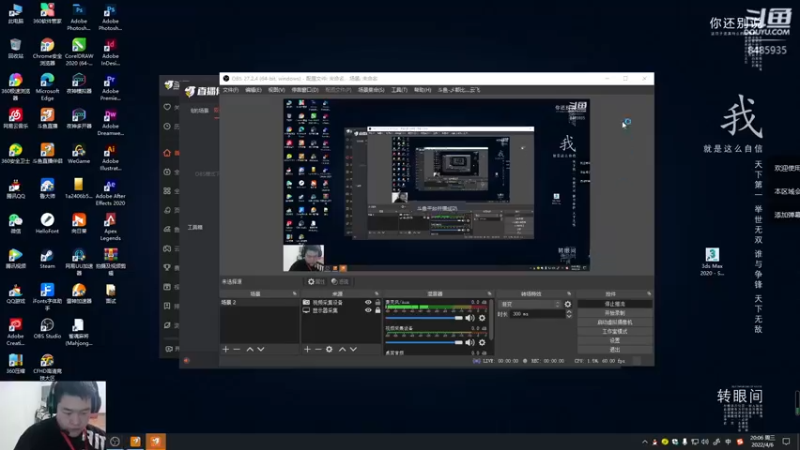Open settings gear for the mic/Aux audio channel
800x450 pixels.
coord(482,318)
